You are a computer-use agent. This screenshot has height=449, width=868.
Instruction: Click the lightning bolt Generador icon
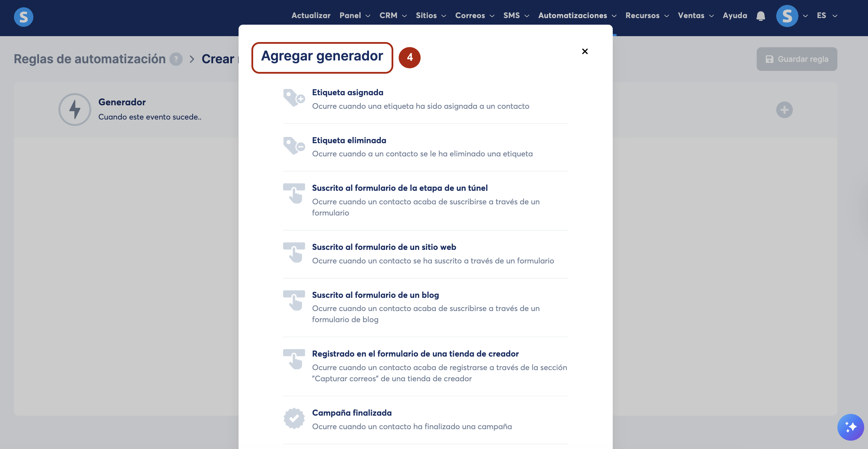point(75,109)
